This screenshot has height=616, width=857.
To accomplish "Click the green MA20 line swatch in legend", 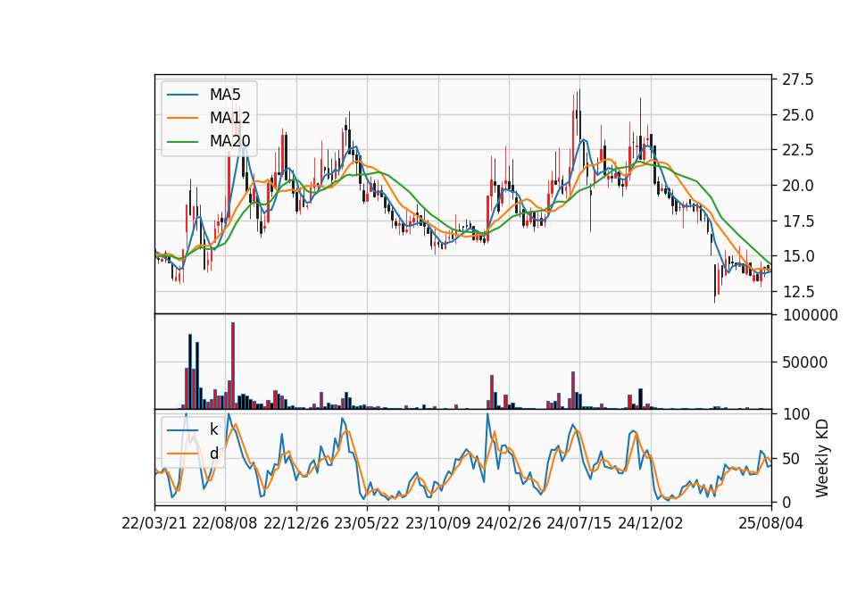I will 182,141.
